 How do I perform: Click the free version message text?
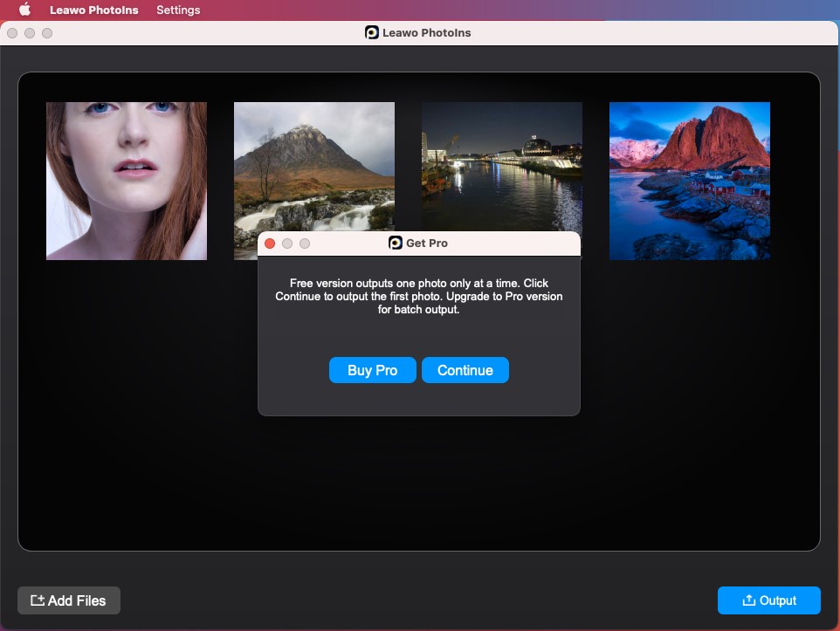[418, 297]
